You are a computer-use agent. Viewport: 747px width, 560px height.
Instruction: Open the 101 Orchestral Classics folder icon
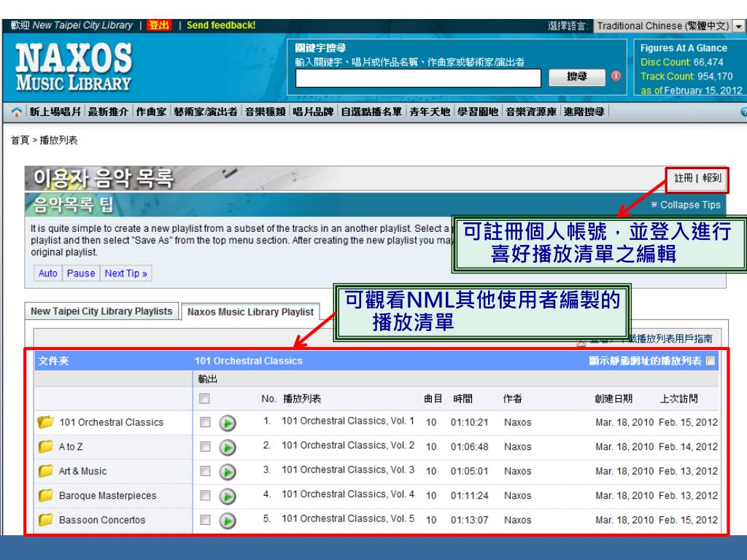(46, 422)
